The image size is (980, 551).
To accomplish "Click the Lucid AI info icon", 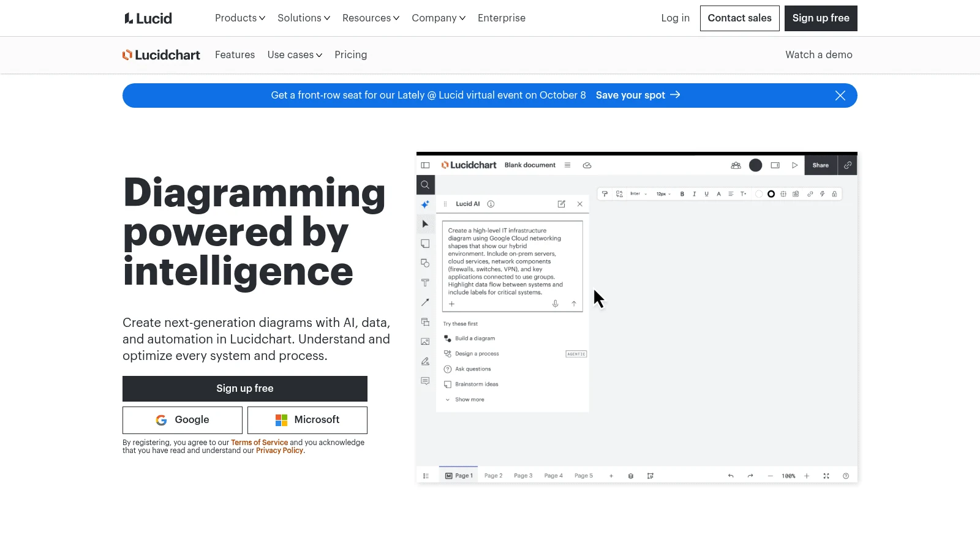I will point(491,204).
